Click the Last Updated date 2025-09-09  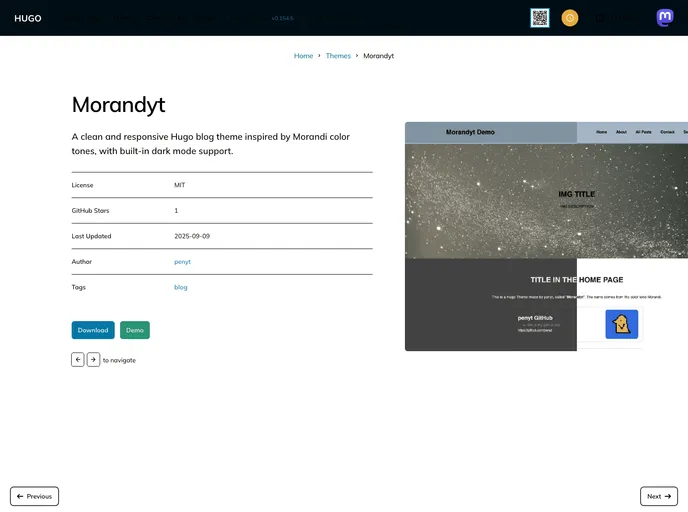click(x=192, y=236)
